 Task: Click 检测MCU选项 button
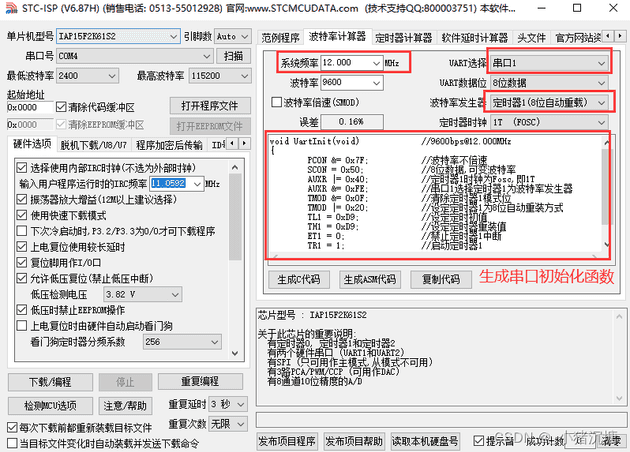[x=50, y=406]
